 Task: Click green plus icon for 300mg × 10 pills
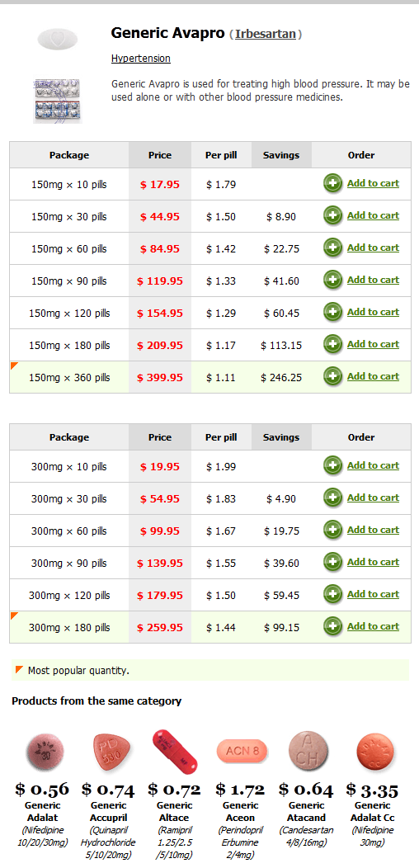pyautogui.click(x=332, y=465)
